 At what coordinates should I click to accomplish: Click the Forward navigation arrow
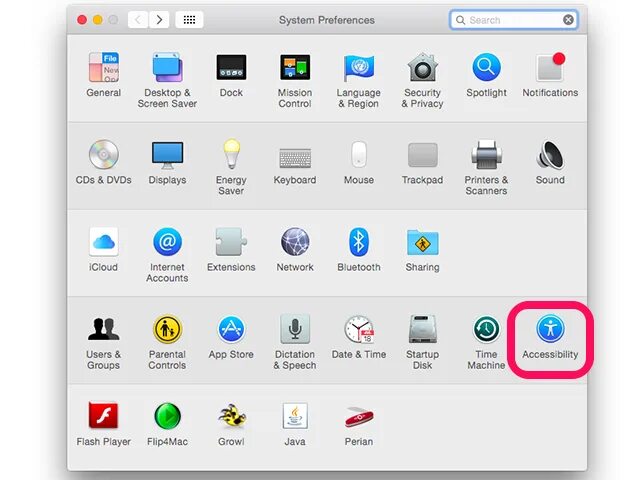pos(159,20)
